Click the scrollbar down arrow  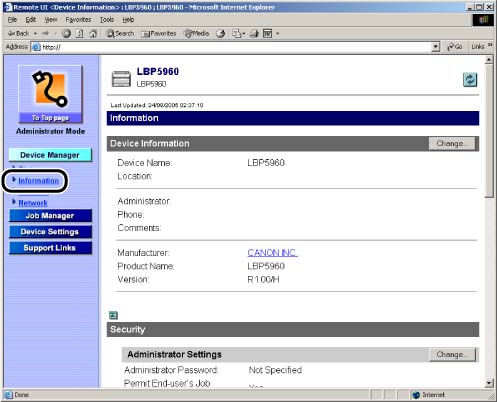click(x=489, y=383)
